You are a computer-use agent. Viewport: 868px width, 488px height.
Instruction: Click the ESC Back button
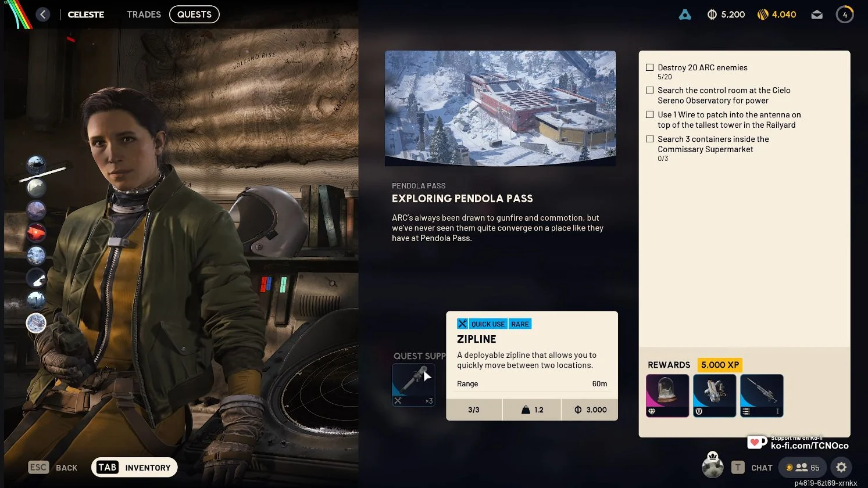pyautogui.click(x=53, y=468)
